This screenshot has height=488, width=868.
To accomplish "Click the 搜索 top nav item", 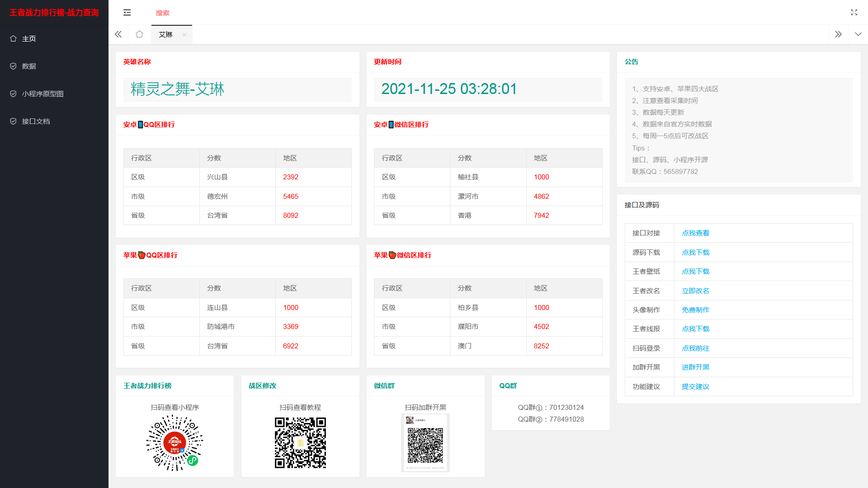I will (163, 13).
